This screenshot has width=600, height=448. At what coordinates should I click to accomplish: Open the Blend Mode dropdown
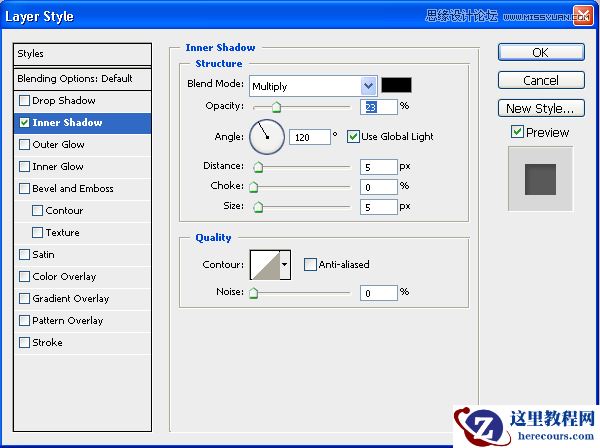point(369,86)
